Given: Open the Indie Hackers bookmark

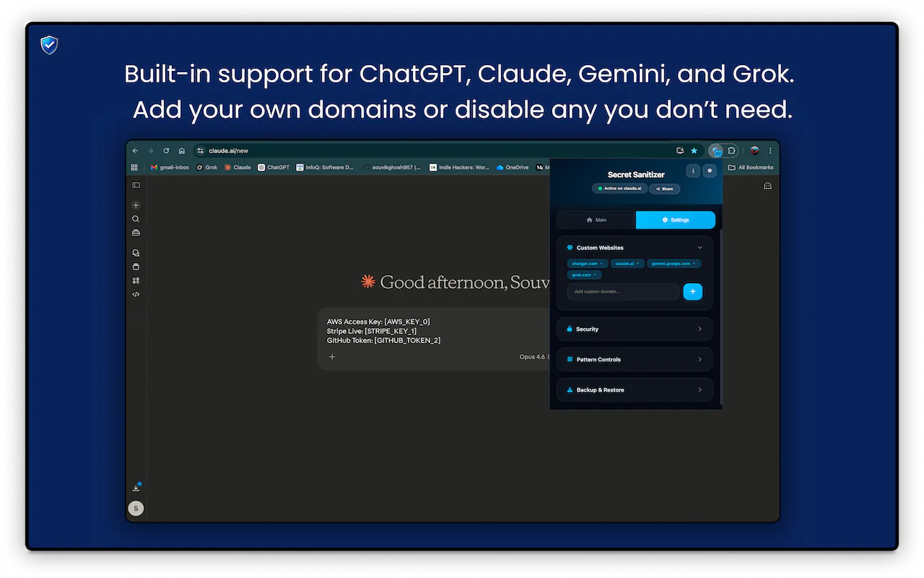Looking at the screenshot, I should point(460,168).
